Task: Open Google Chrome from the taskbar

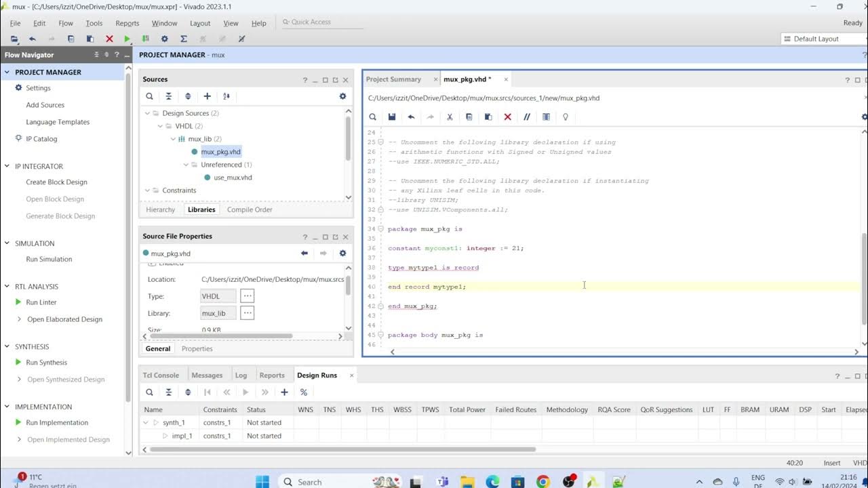Action: coord(543,482)
